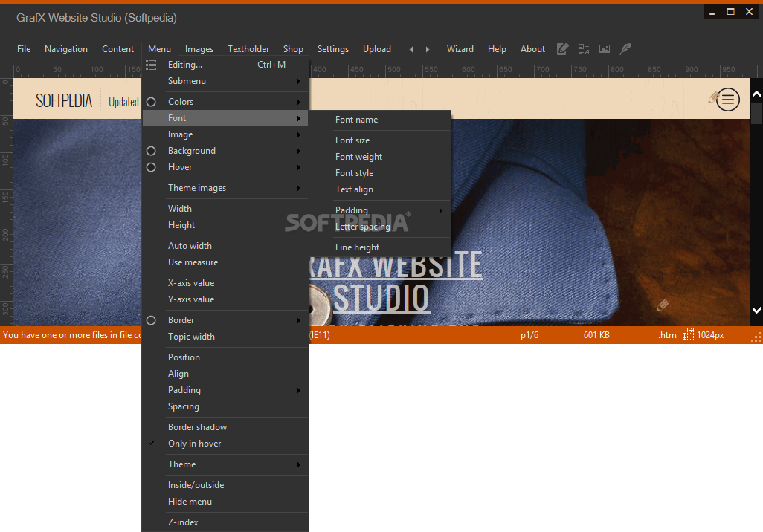This screenshot has width=763, height=532.
Task: Choose Font style option
Action: point(381,173)
